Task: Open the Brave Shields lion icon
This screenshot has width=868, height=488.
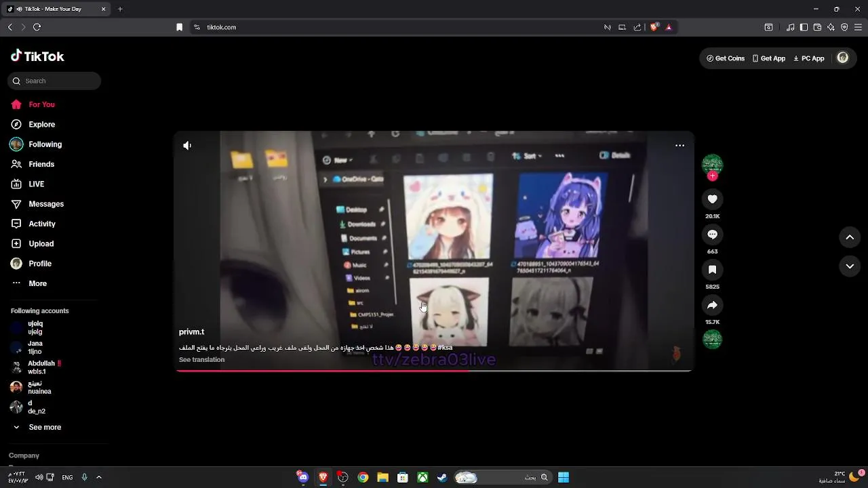Action: click(x=654, y=27)
